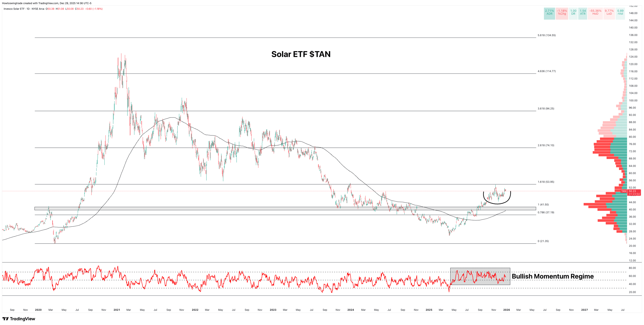This screenshot has height=325, width=644.
Task: Click the 5.618 (134.55) Fibonacci label
Action: click(546, 35)
